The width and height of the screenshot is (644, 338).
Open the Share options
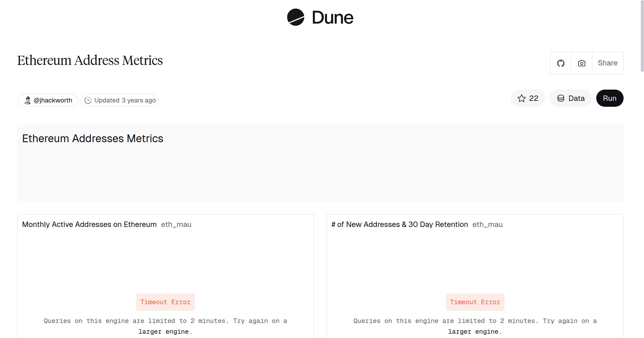[608, 63]
